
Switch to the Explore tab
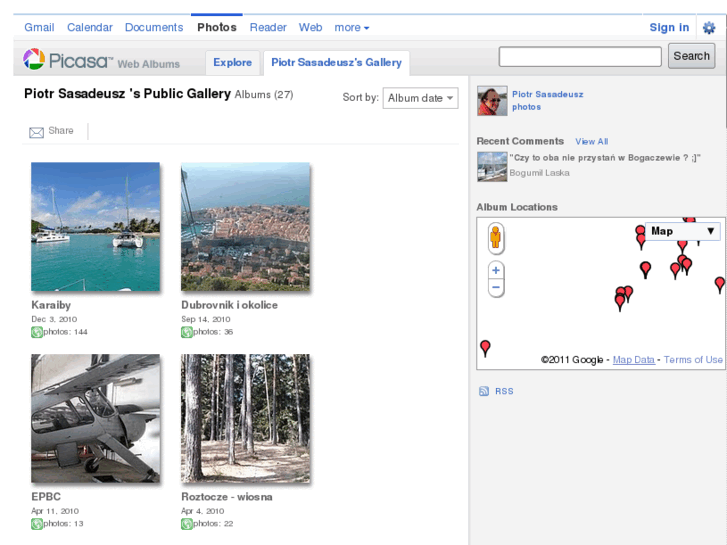[232, 62]
